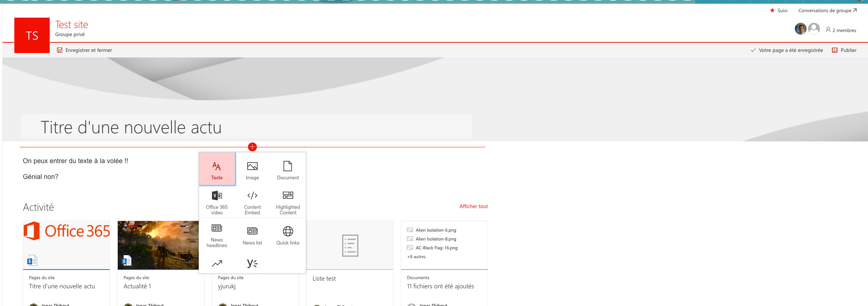
Task: Open card titled 'Titre d'une nouvelle actu'
Action: point(62,286)
